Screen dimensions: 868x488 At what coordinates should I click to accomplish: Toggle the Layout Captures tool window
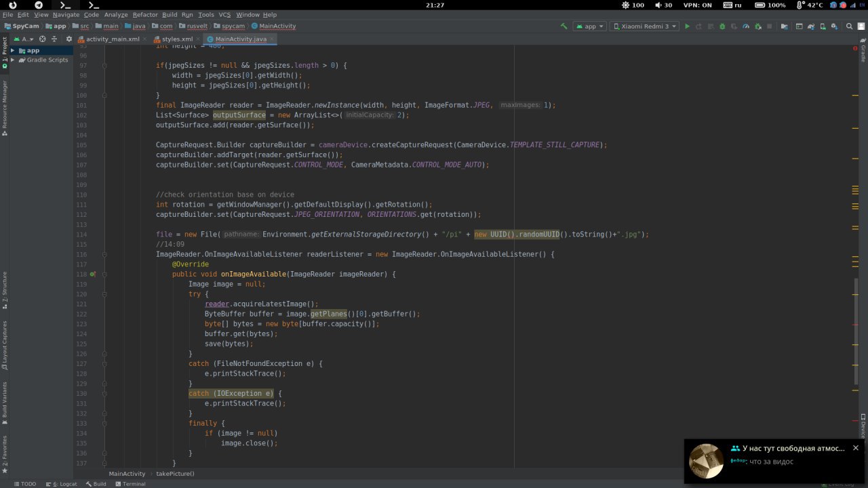pos(4,345)
